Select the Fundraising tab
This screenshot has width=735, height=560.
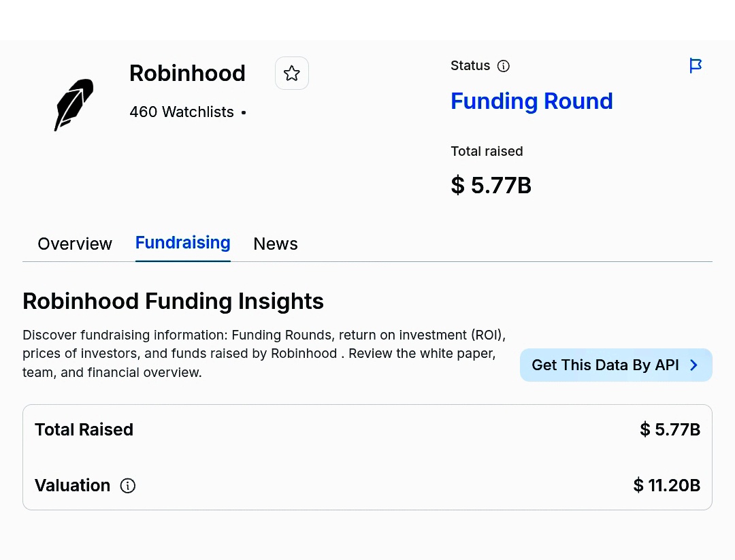point(183,243)
